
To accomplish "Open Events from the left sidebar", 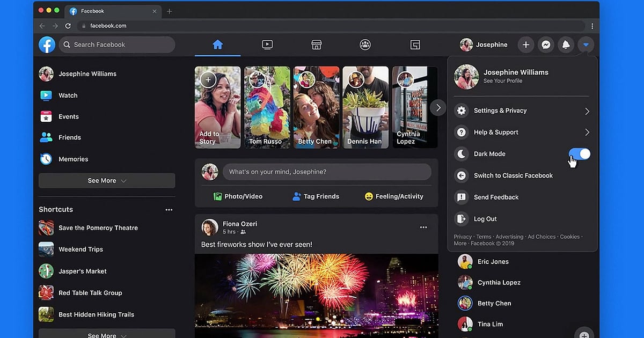I will pos(68,116).
